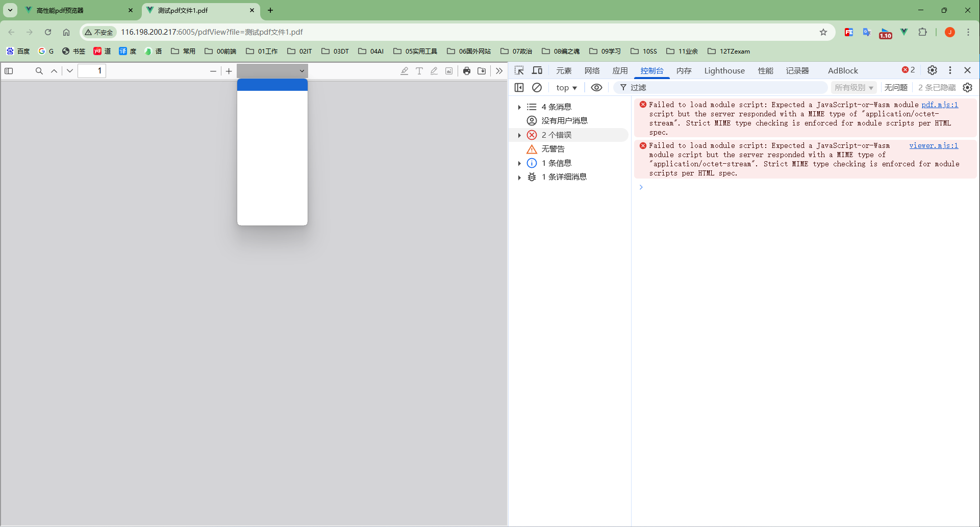Open the viewer.mjs:1 source link

pyautogui.click(x=934, y=145)
